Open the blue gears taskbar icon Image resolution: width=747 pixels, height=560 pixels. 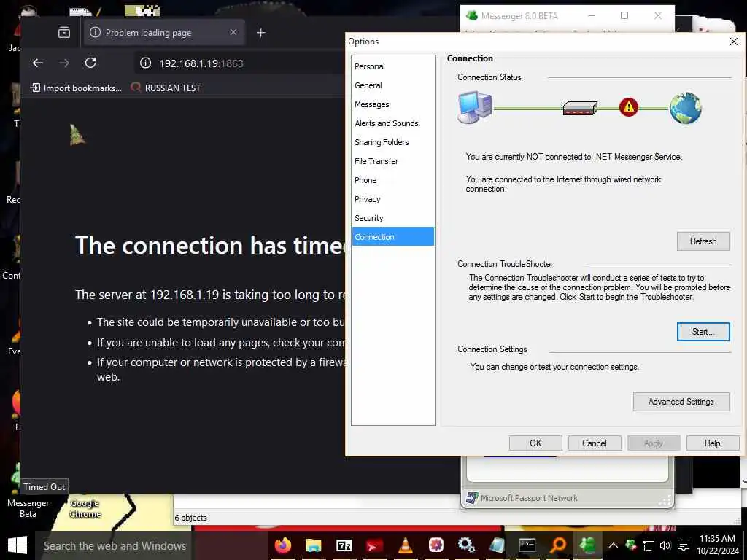click(466, 545)
